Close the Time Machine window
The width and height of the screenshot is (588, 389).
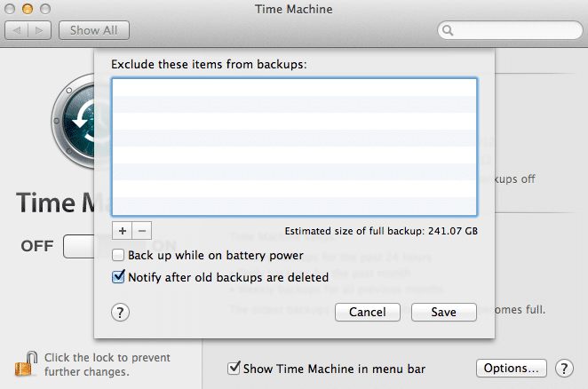click(x=11, y=10)
